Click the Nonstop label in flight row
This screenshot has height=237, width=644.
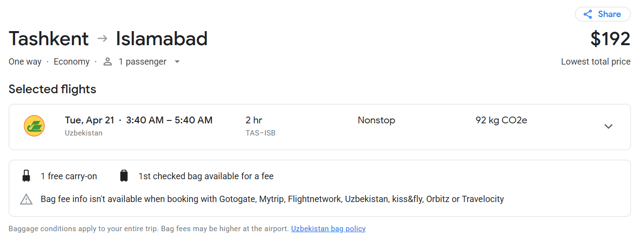coord(376,120)
